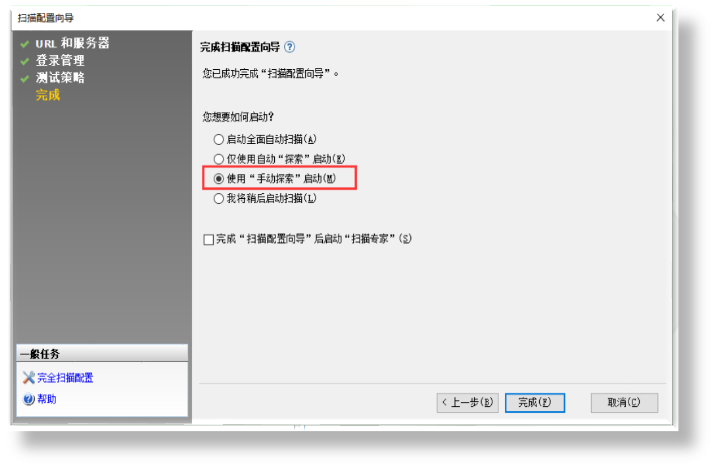Enable the 启动"扫描专家" checkbox
Image resolution: width=717 pixels, height=470 pixels.
[209, 239]
